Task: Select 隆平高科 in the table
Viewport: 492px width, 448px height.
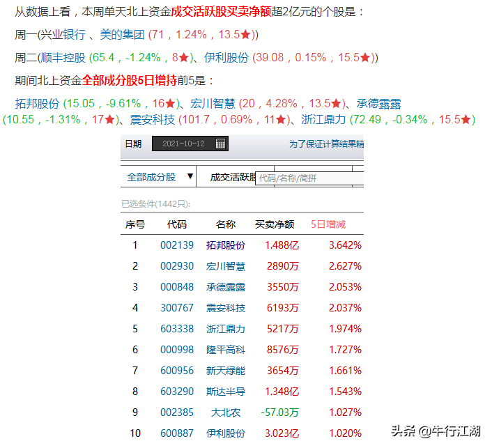Action: [x=226, y=350]
